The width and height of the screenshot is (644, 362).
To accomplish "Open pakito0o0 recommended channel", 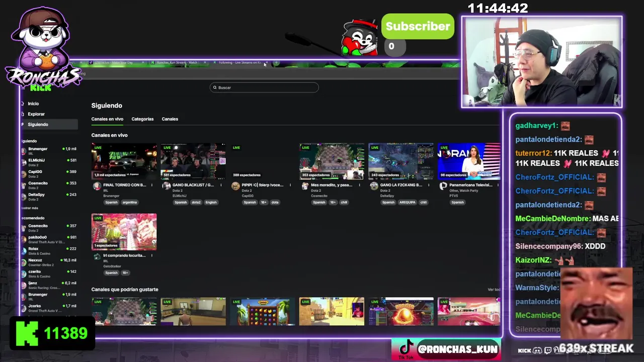I will (49, 239).
